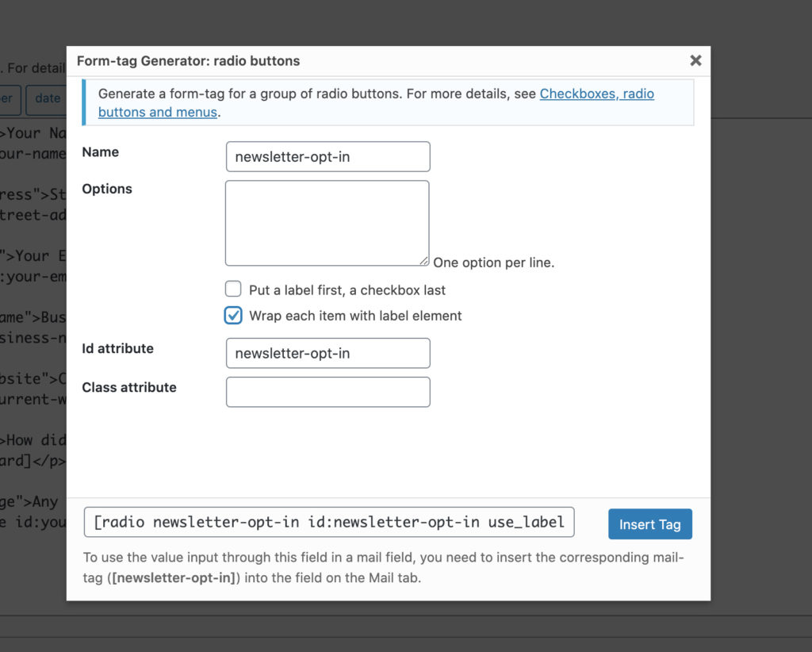Click the date tag button behind dialog

coord(47,98)
